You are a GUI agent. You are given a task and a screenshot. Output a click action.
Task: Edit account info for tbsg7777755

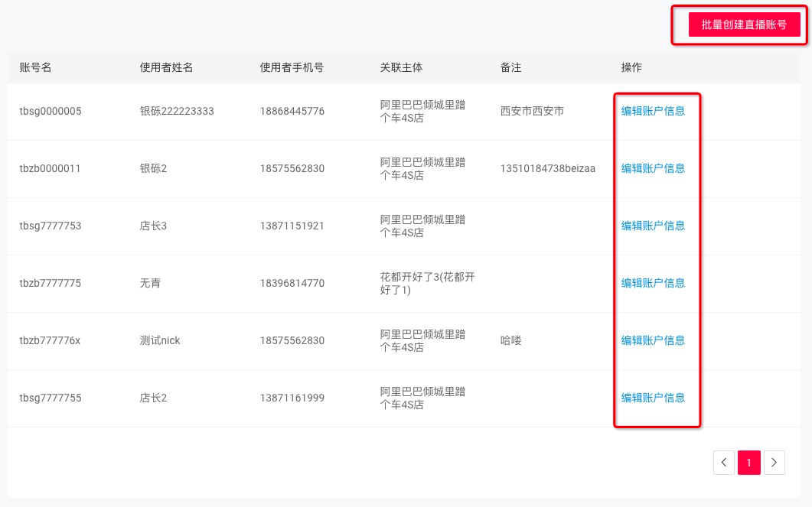click(x=653, y=398)
